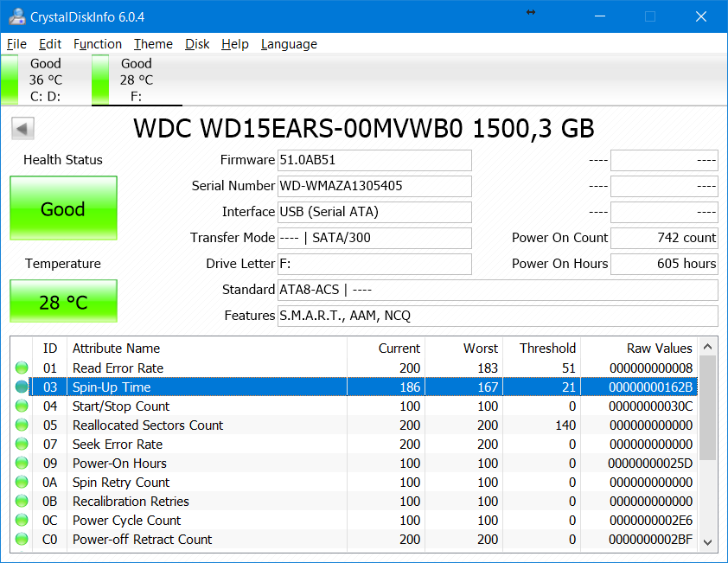Image resolution: width=728 pixels, height=563 pixels.
Task: Click the ID column header
Action: point(49,349)
